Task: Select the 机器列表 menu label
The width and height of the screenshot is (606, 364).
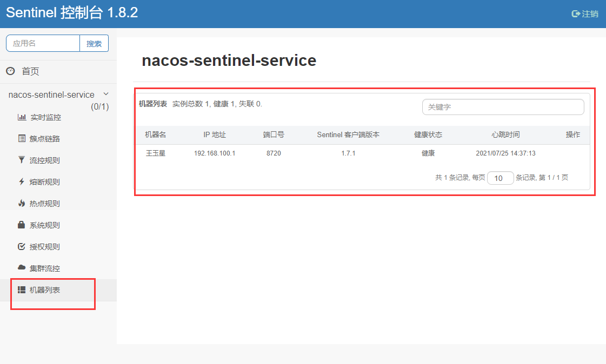Action: 45,290
